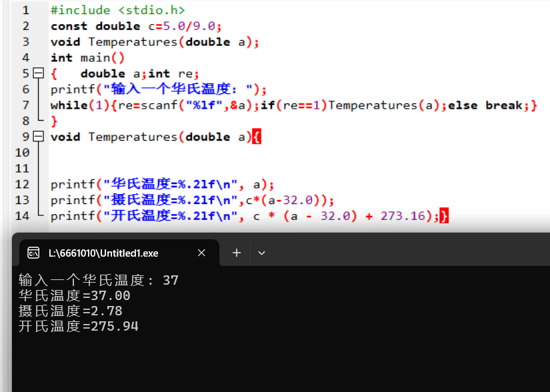Click the closing brace on line 8
The image size is (550, 392).
(x=54, y=121)
